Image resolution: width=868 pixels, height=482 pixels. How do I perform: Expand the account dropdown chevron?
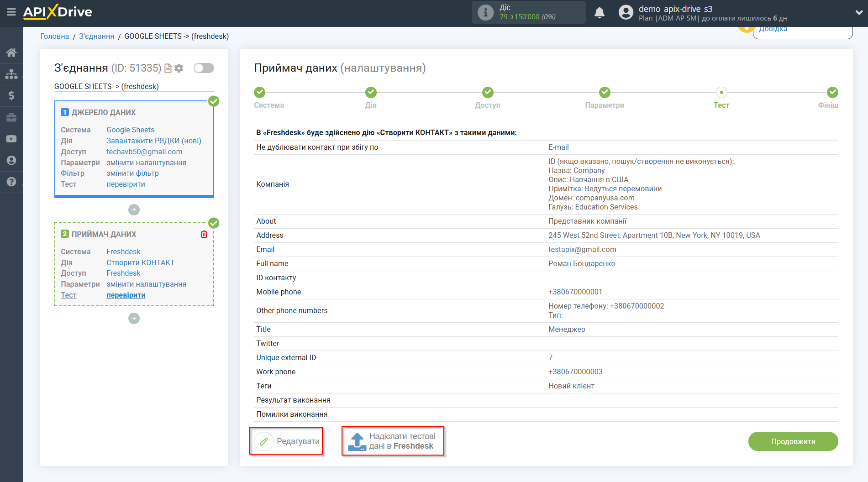click(x=859, y=12)
